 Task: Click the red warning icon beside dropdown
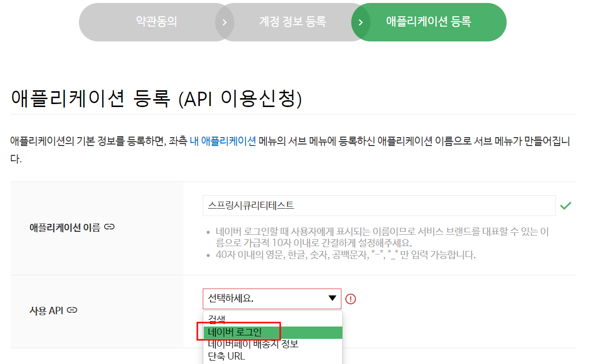(351, 299)
